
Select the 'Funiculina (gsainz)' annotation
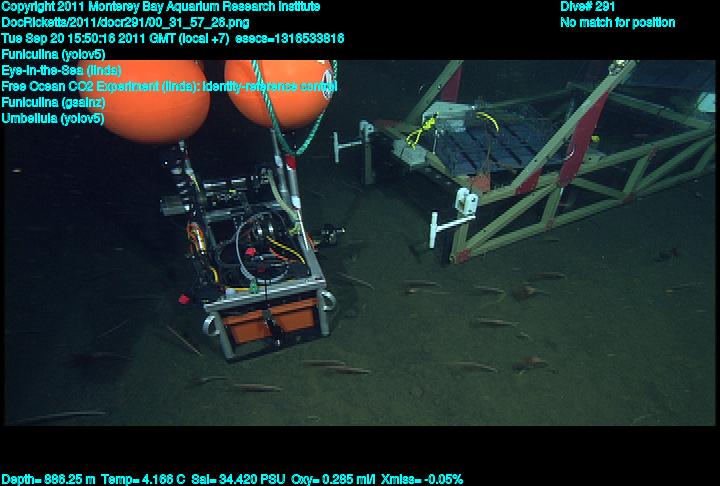(x=54, y=102)
